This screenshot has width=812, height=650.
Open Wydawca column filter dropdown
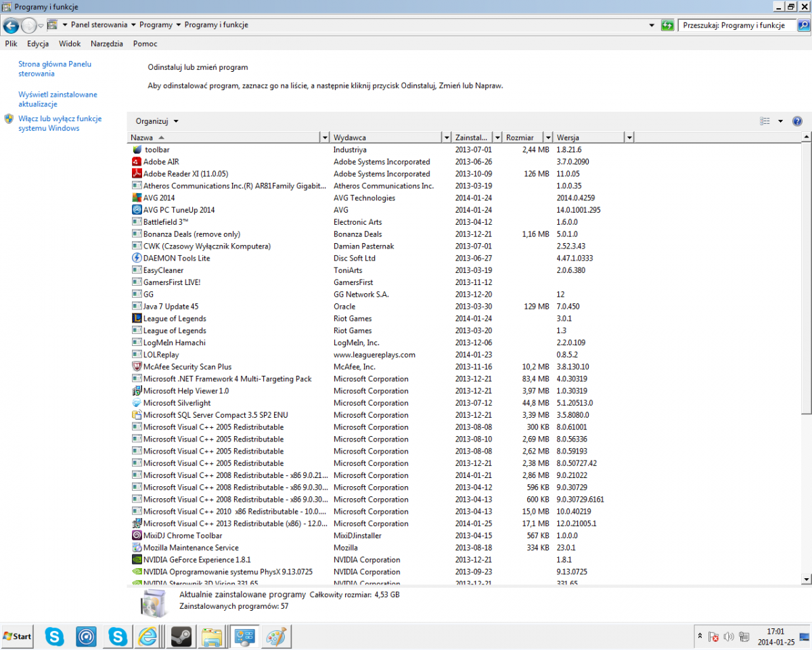[447, 137]
